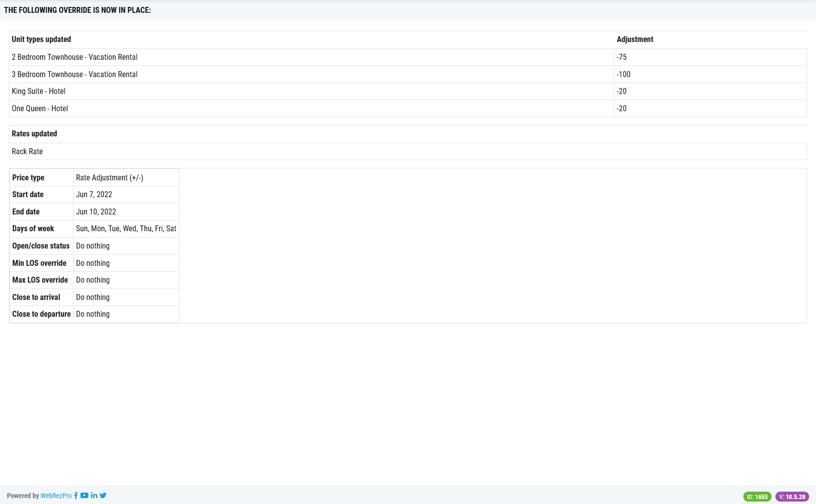Select the King Suite - Hotel row

click(x=39, y=91)
